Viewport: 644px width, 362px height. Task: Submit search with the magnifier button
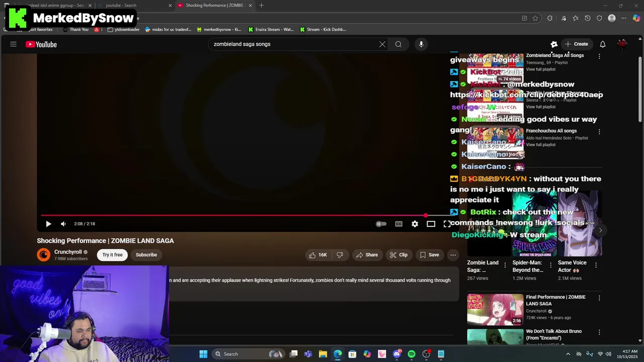point(398,44)
